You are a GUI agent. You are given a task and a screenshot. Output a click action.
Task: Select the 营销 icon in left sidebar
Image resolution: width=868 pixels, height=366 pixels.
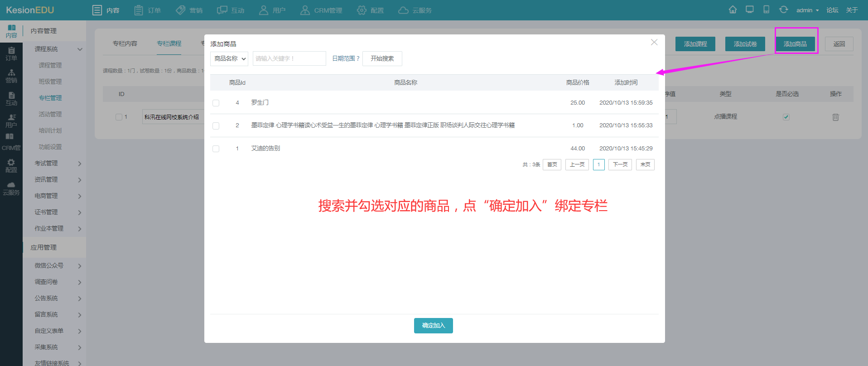tap(11, 76)
